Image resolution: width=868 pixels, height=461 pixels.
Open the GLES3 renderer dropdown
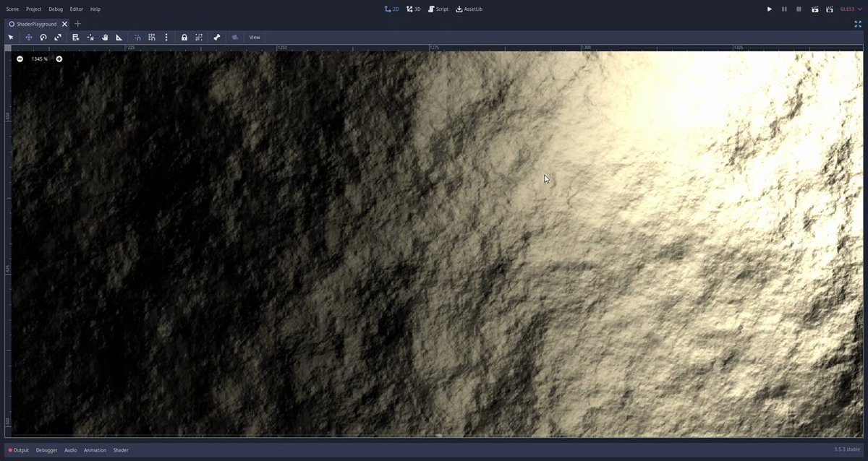(851, 9)
